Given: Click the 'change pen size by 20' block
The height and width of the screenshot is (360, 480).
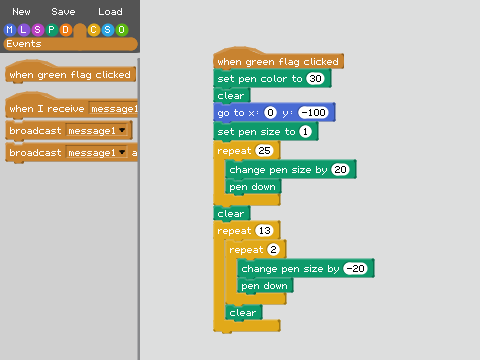Looking at the screenshot, I should click(278, 170).
